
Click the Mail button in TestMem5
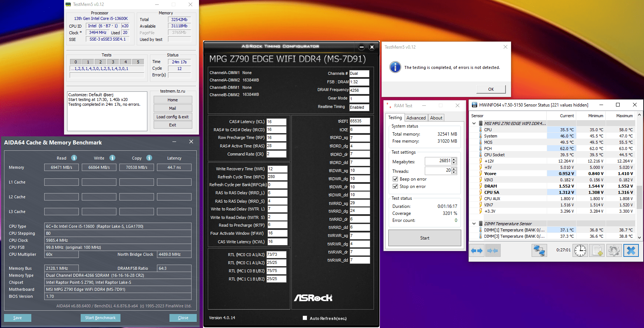coord(173,108)
